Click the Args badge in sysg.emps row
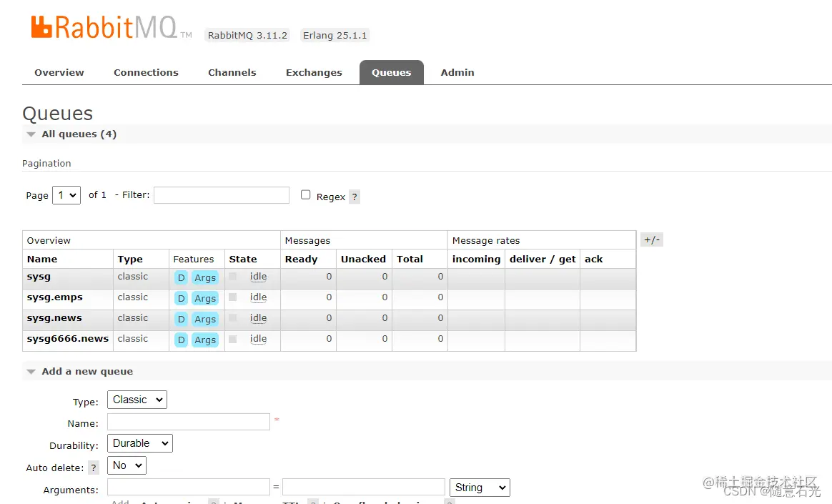The height and width of the screenshot is (504, 832). [x=205, y=298]
